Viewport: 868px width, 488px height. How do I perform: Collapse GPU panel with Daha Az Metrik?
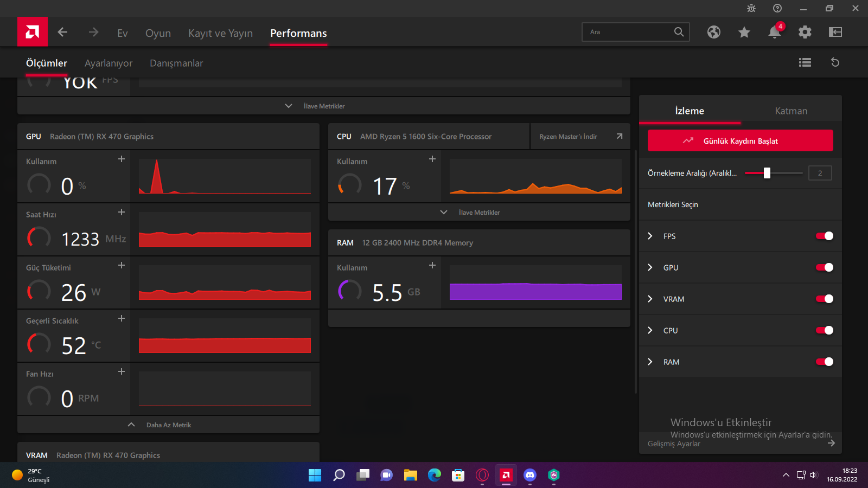(x=168, y=425)
